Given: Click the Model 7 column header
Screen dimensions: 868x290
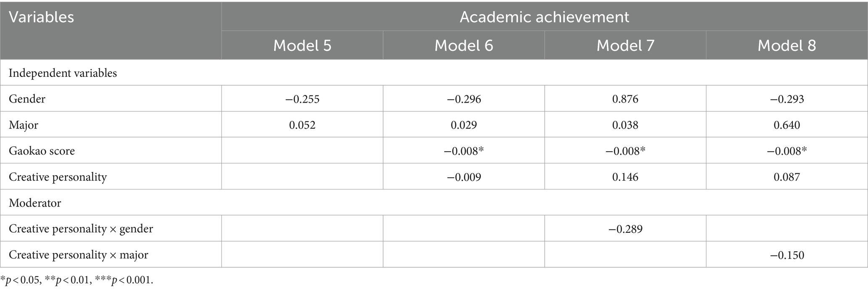Looking at the screenshot, I should [625, 45].
